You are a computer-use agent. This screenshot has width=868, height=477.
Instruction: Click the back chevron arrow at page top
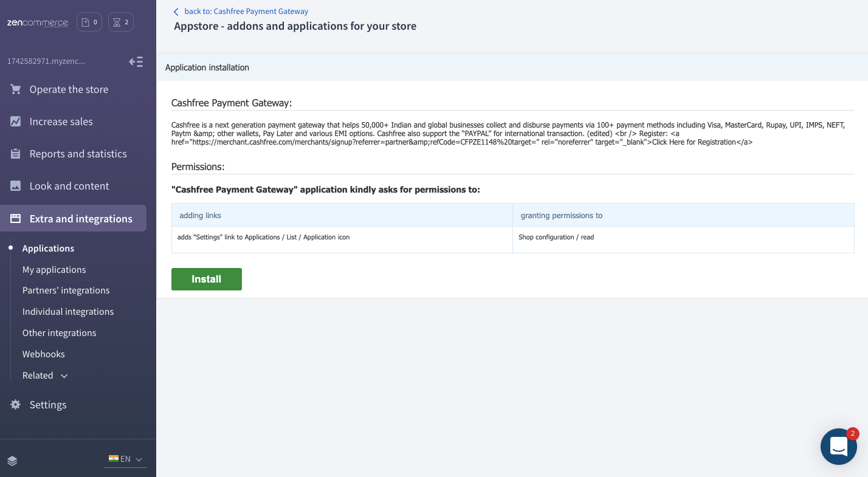click(176, 12)
